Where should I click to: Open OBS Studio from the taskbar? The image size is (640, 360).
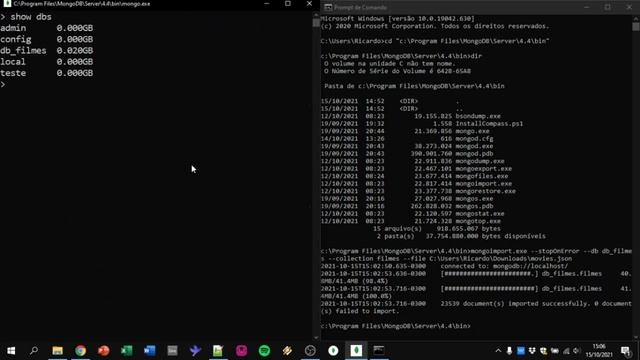point(310,351)
